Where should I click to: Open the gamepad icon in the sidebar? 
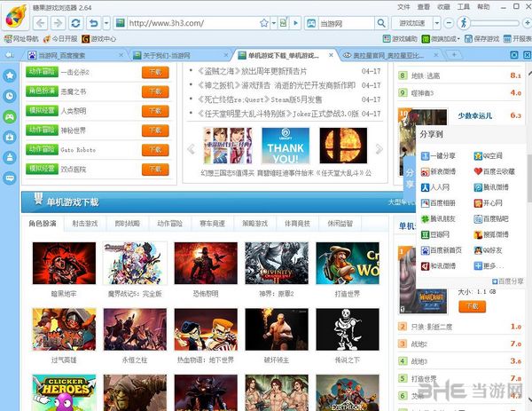pyautogui.click(x=10, y=117)
